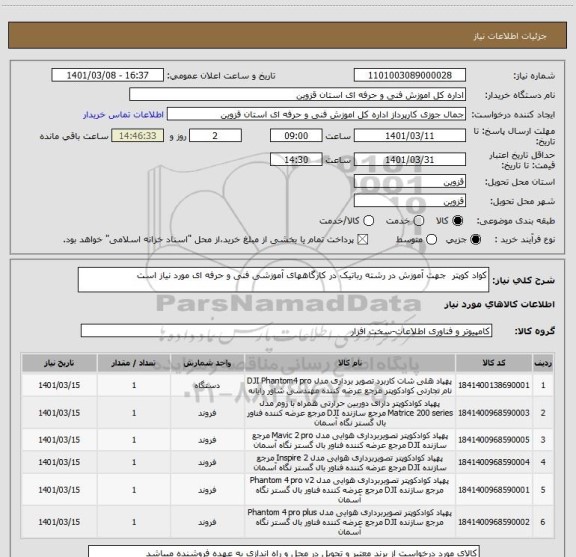The height and width of the screenshot is (557, 576).
Task: Select the جزیی purchase type radio
Action: click(x=475, y=240)
